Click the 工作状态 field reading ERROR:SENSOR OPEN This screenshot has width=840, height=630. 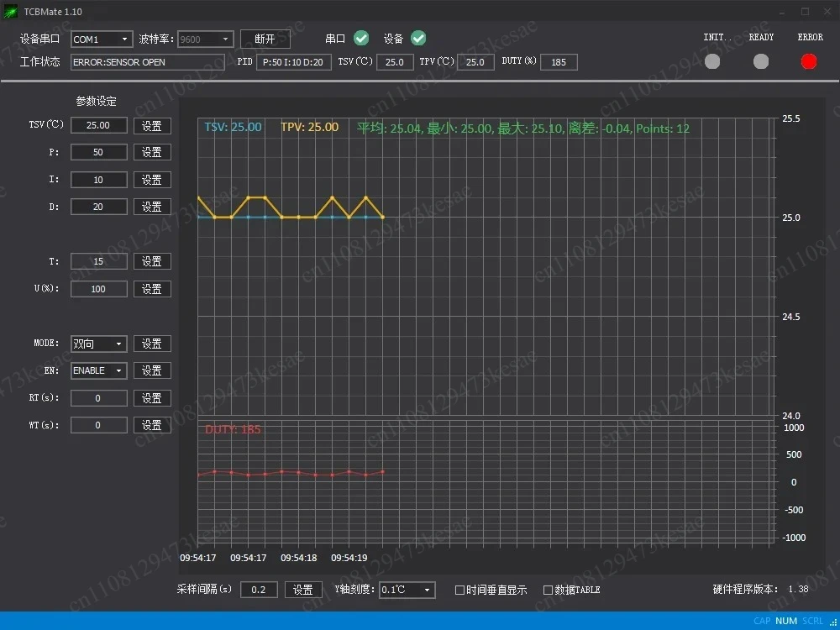148,62
